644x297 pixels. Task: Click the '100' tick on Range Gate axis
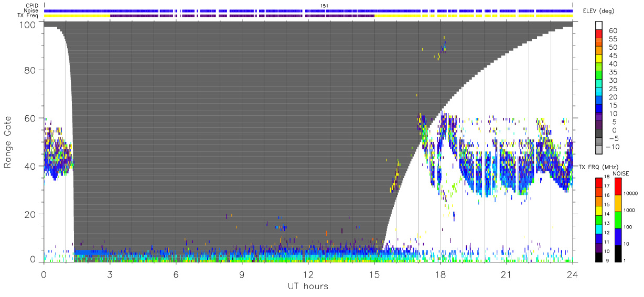pos(28,24)
